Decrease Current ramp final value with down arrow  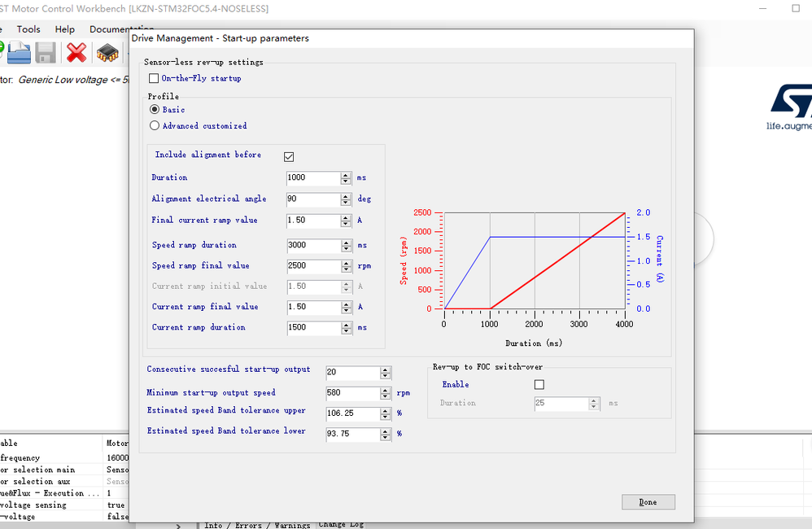coord(346,310)
